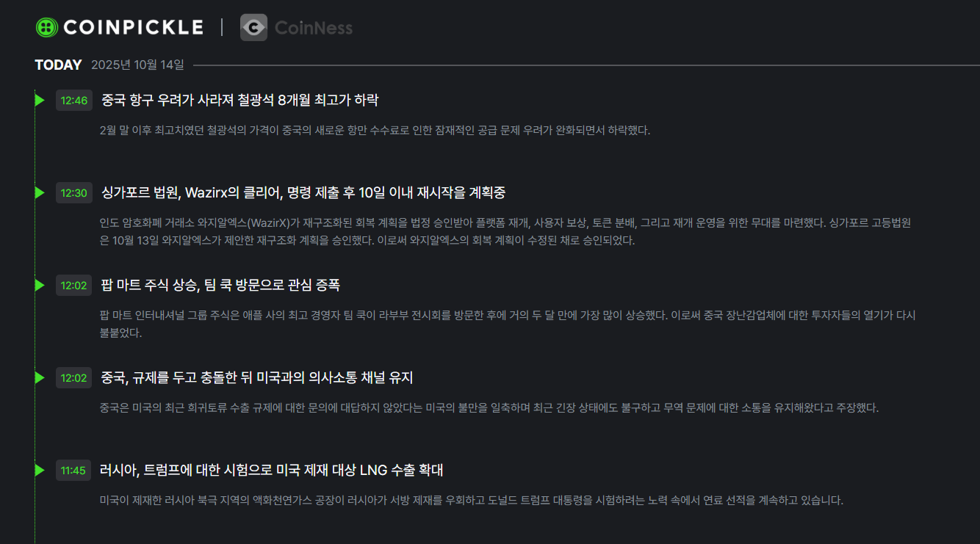Click the green arrow marker beside 12:30
The width and height of the screenshot is (980, 544).
coord(40,192)
